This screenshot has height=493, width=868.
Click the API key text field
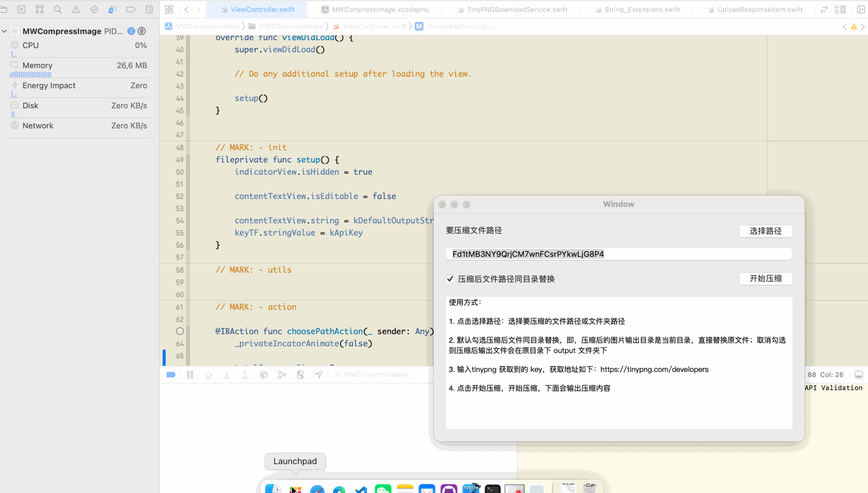click(618, 254)
